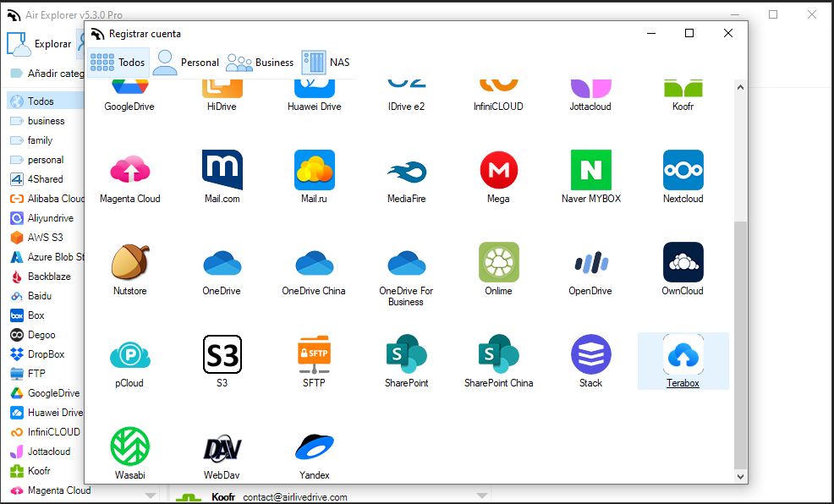Switch to the Business tab
This screenshot has height=504, width=834.
click(260, 63)
